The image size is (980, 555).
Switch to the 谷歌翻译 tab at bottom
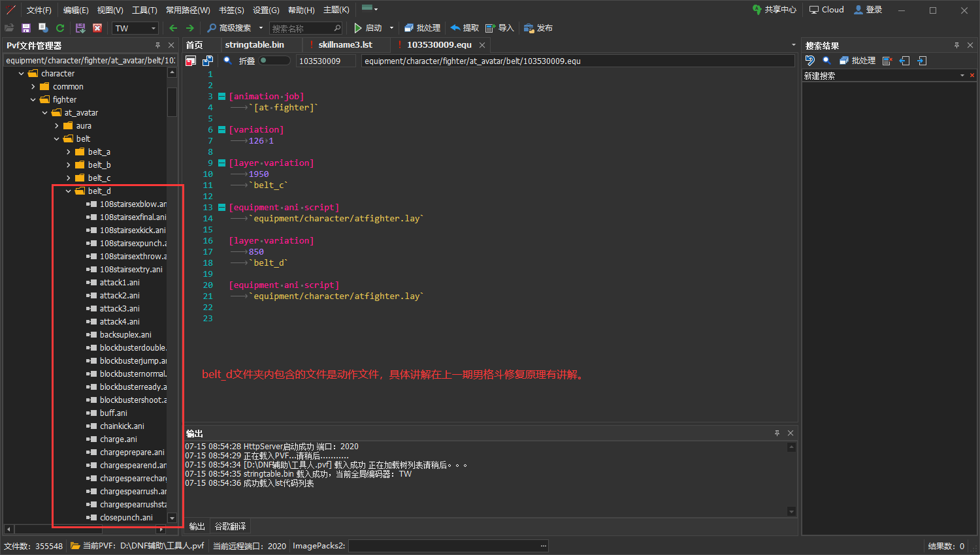tap(231, 526)
